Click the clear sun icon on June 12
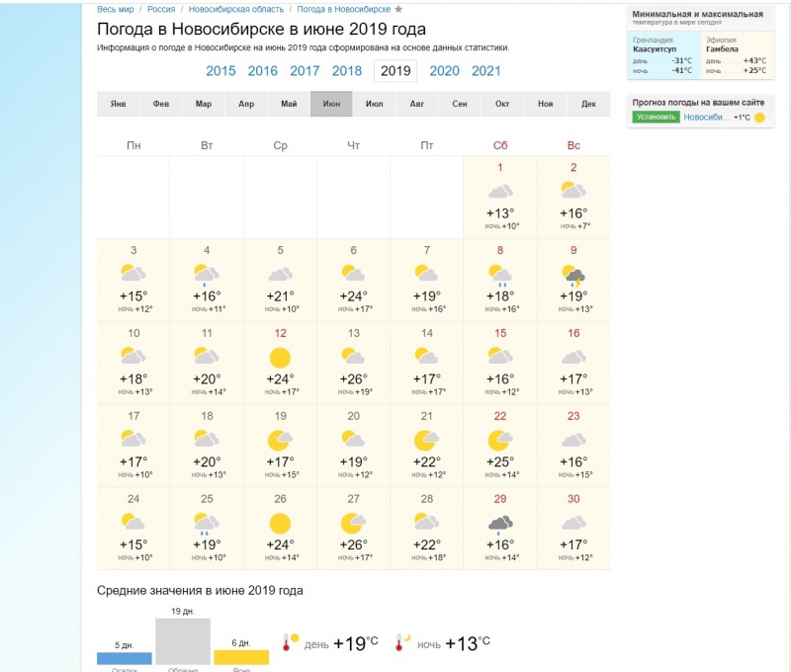The width and height of the screenshot is (791, 672). 280,357
